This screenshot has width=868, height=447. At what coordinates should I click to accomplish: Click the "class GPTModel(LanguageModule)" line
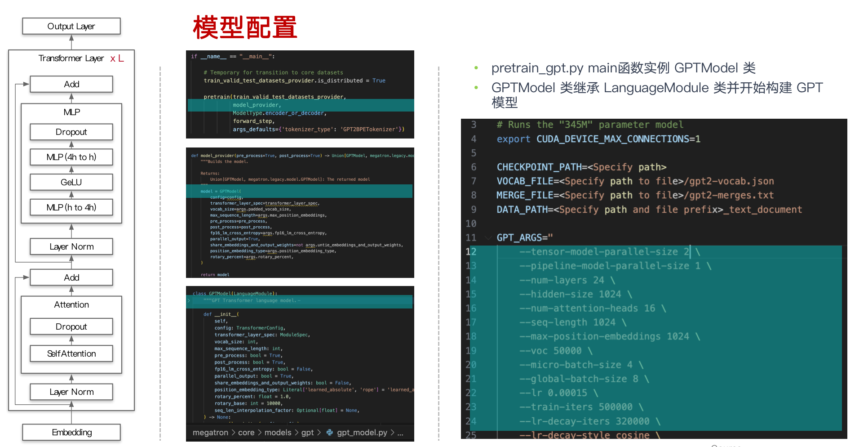(x=235, y=293)
